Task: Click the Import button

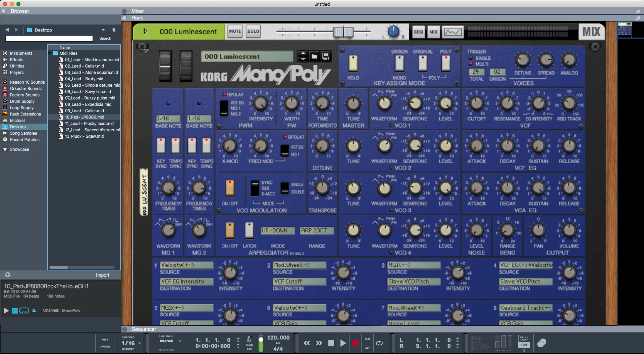Action: [x=102, y=275]
